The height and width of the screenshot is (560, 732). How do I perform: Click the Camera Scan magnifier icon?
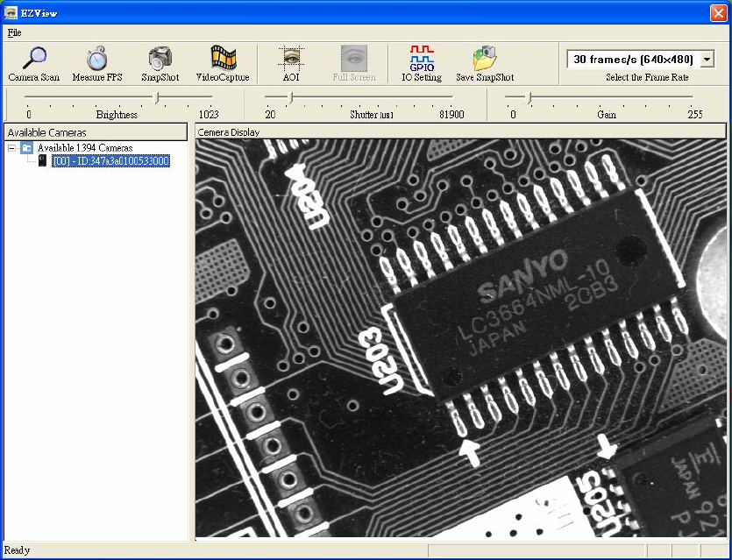tap(33, 59)
